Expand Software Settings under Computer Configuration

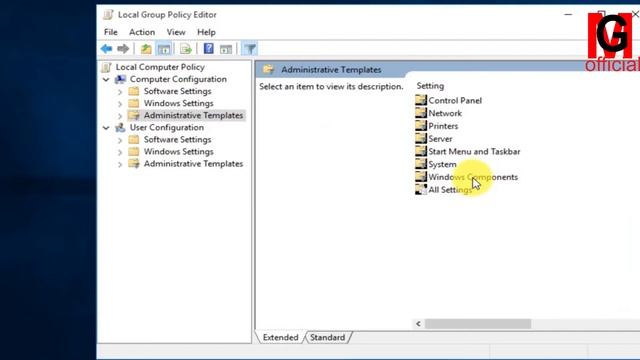coord(120,92)
